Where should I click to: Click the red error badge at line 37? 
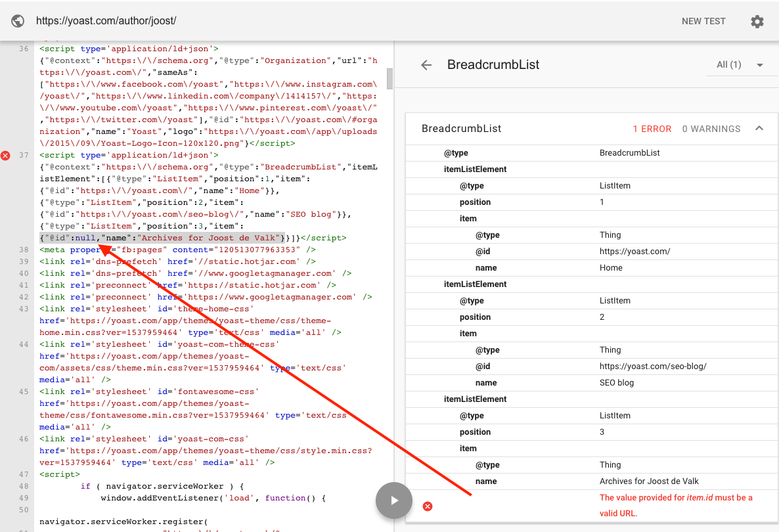[x=6, y=156]
